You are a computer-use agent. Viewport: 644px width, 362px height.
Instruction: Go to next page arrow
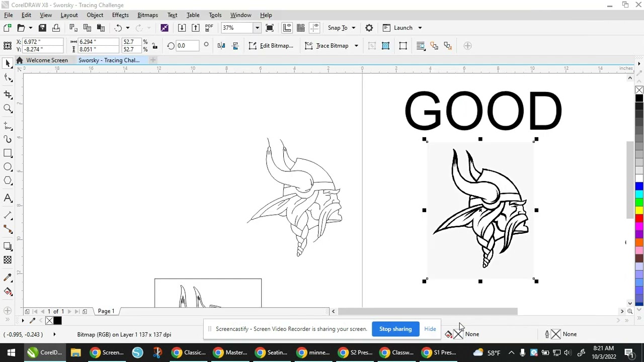pyautogui.click(x=69, y=311)
